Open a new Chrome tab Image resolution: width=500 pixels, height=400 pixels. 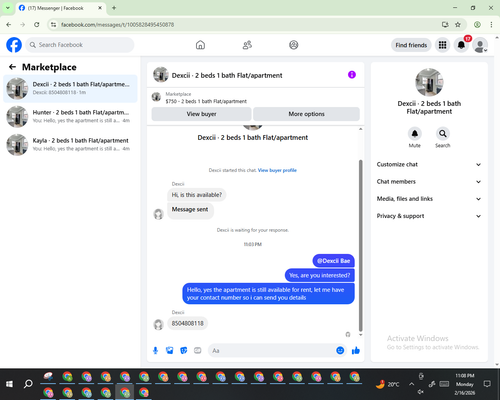pos(114,8)
